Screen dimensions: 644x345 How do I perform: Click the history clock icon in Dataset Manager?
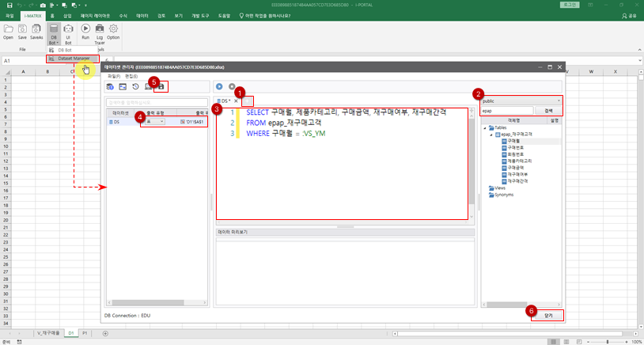(135, 86)
